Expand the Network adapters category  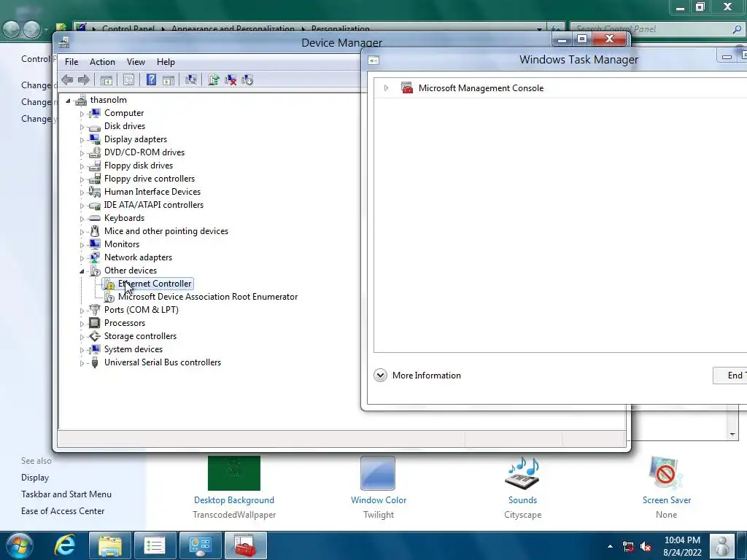(82, 258)
